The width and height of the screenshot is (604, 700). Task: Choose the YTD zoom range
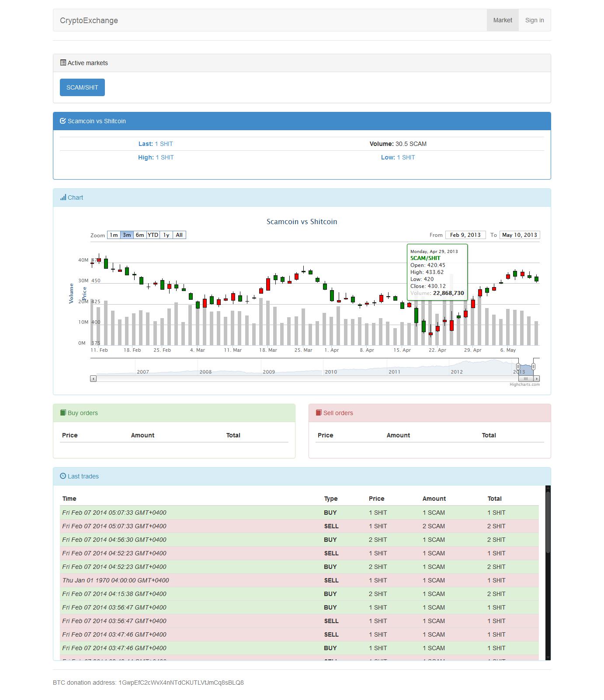tap(153, 235)
